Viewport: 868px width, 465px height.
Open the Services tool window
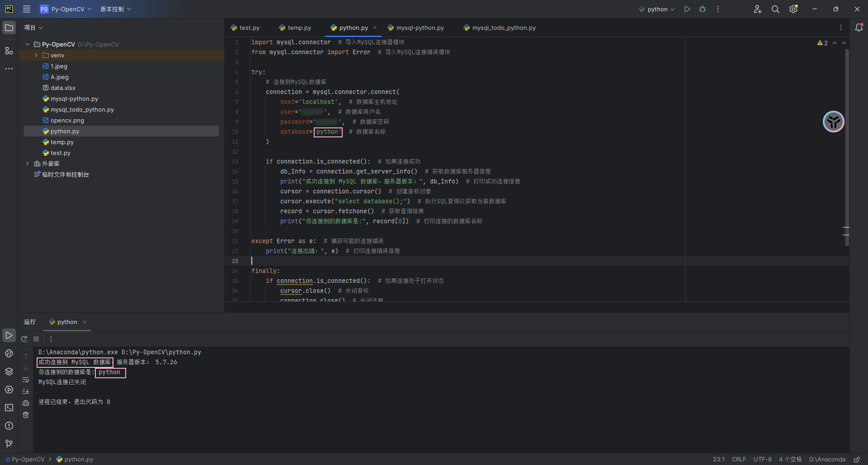[x=9, y=390]
